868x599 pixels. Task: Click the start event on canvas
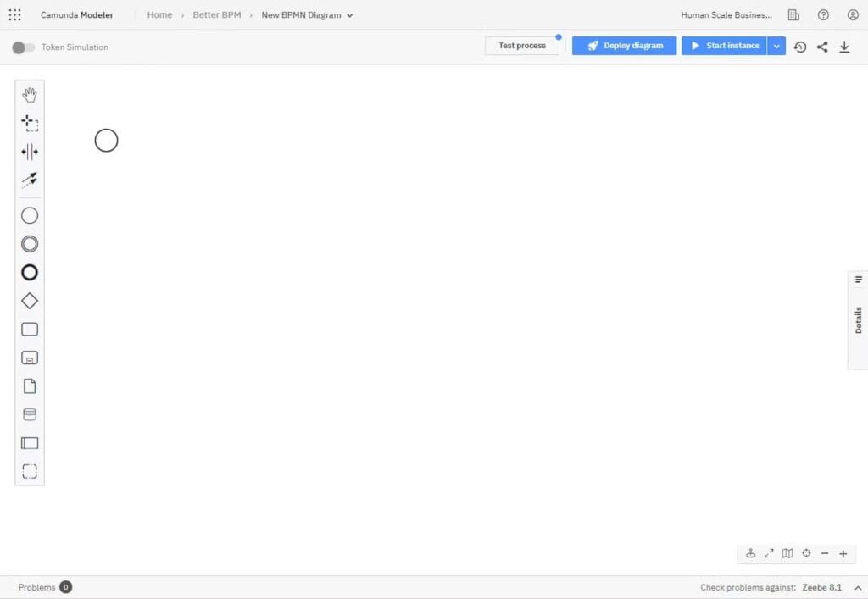tap(106, 141)
